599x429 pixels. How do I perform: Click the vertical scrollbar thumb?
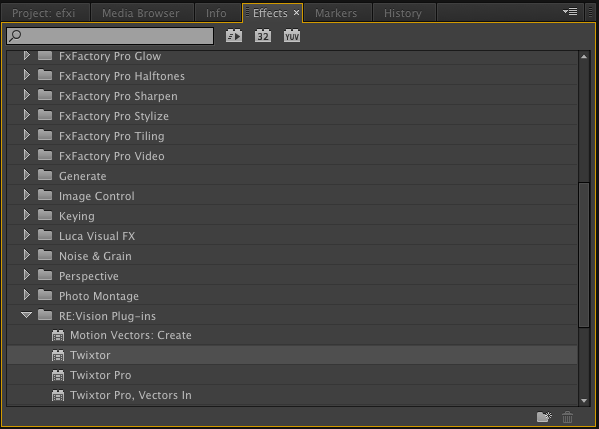click(x=584, y=255)
